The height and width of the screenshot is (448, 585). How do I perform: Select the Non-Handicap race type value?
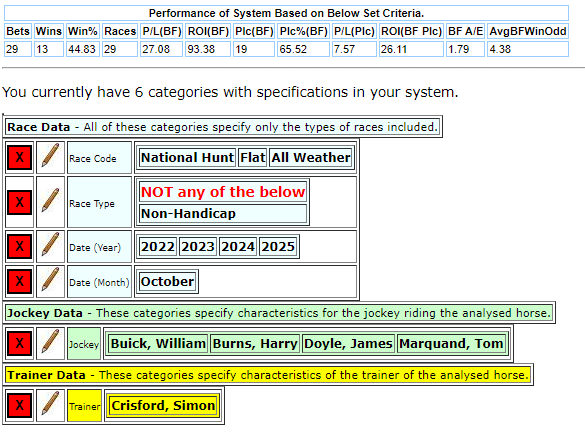223,214
